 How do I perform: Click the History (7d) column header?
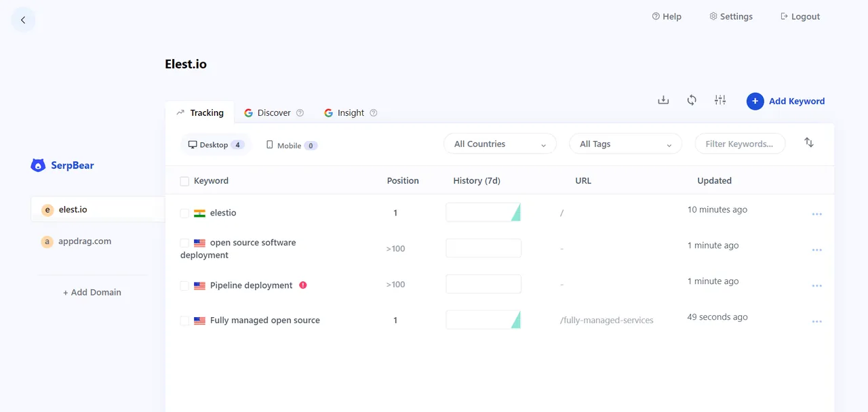point(477,181)
